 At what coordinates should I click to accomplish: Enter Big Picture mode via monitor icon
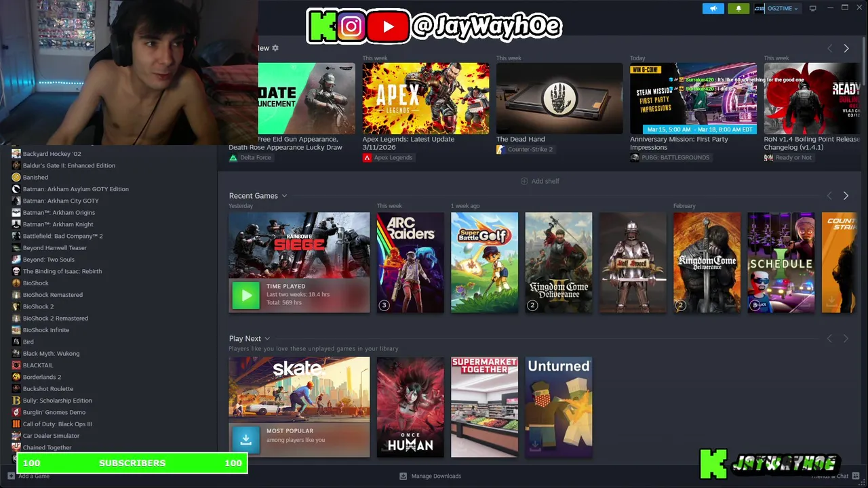(812, 8)
